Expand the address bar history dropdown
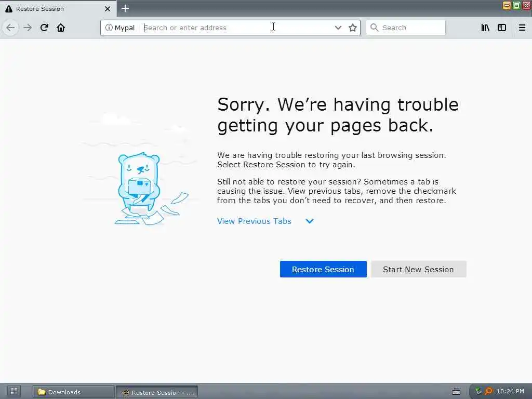The width and height of the screenshot is (532, 399). 338,28
